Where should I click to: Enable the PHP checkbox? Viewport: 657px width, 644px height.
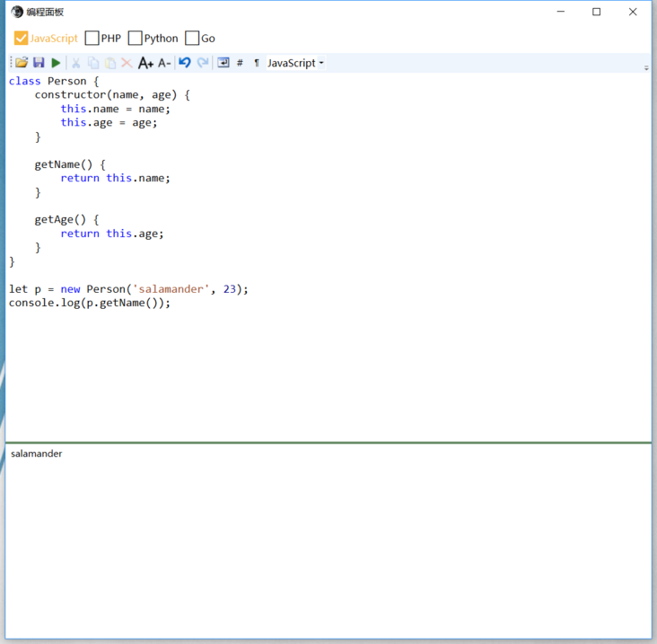tap(92, 38)
